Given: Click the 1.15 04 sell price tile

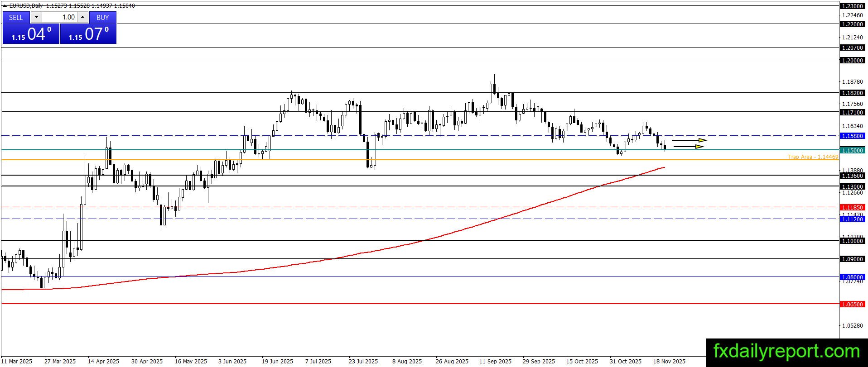Looking at the screenshot, I should 31,34.
